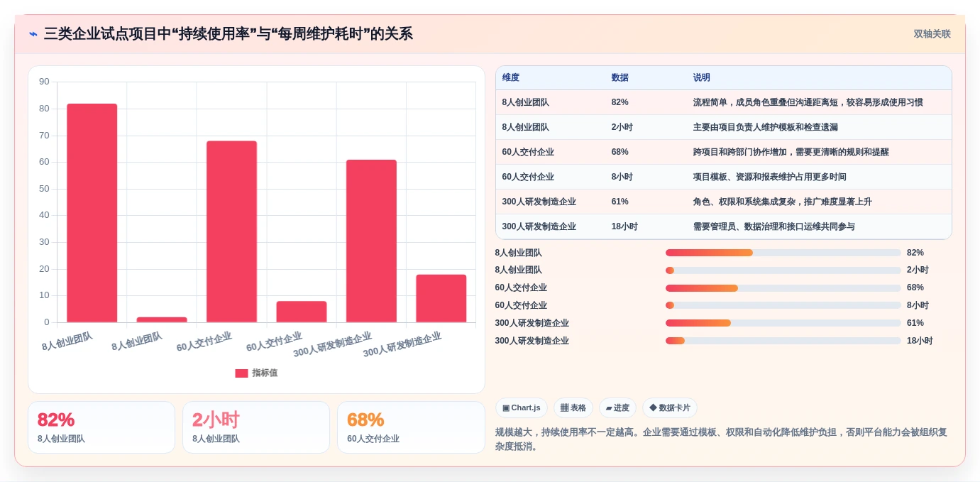
Task: Select the 进度 tag chip
Action: pos(617,408)
